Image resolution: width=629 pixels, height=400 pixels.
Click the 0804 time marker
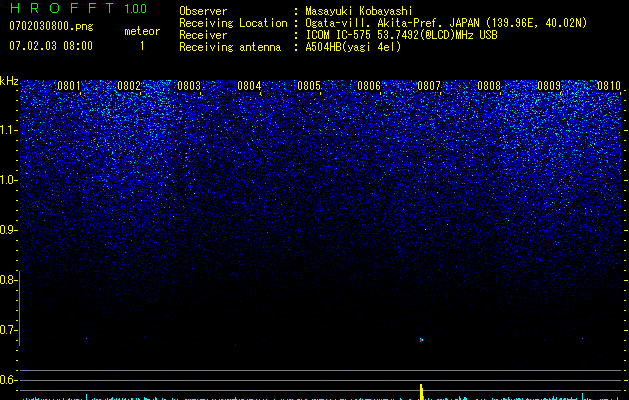(x=249, y=86)
